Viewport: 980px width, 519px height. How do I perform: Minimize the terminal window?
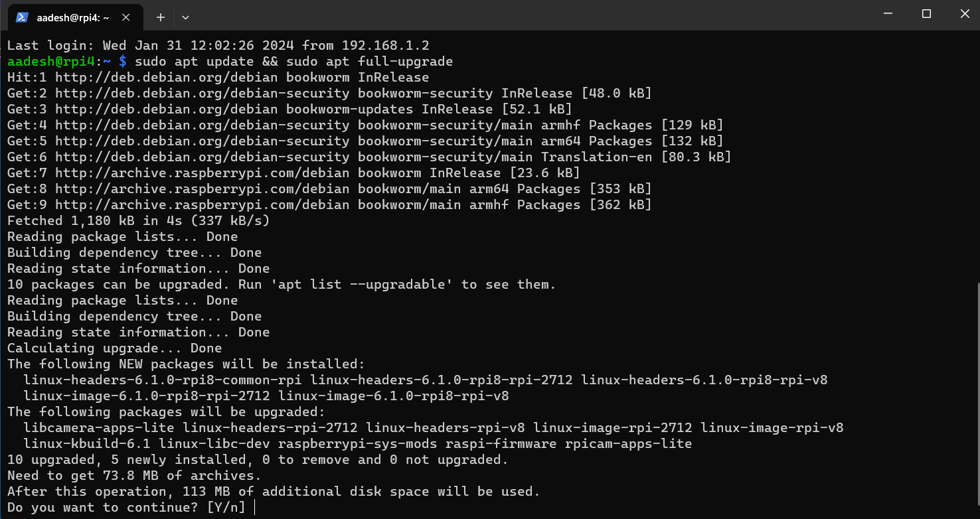[888, 13]
